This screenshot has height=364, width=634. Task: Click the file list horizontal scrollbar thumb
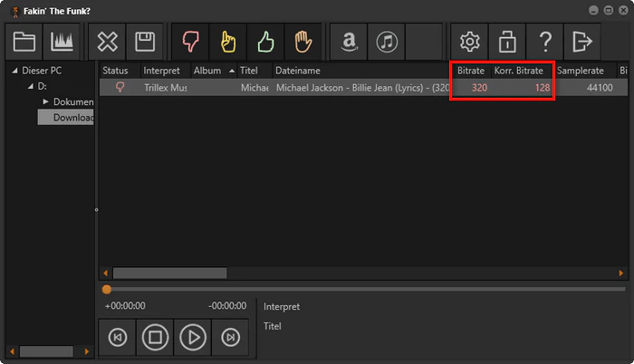(x=170, y=273)
